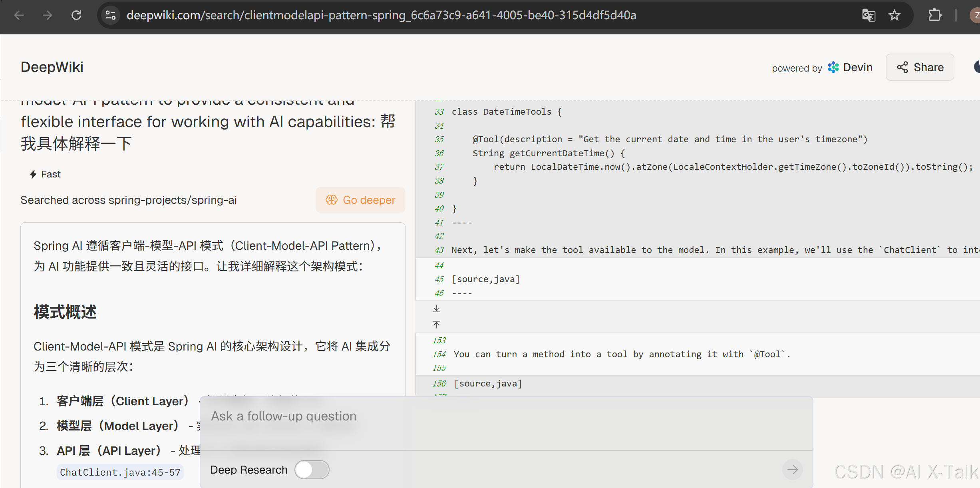
Task: Click the browser address bar URL
Action: coord(381,15)
